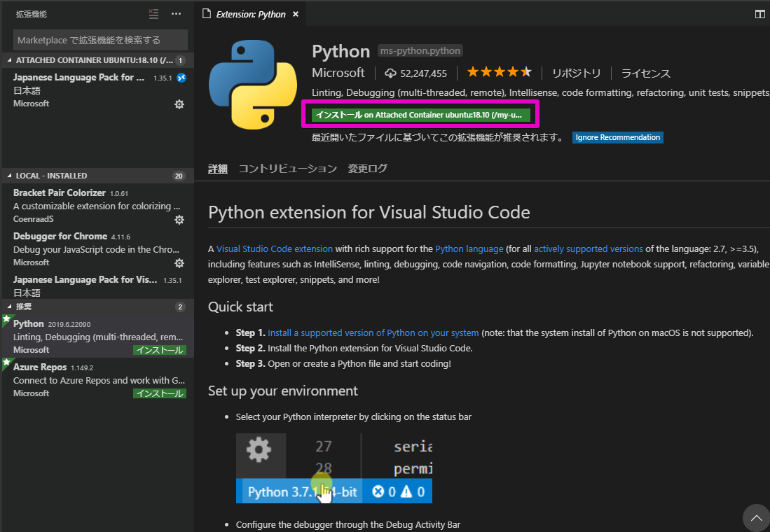This screenshot has width=770, height=532.
Task: Click the Python extension logo
Action: click(252, 84)
